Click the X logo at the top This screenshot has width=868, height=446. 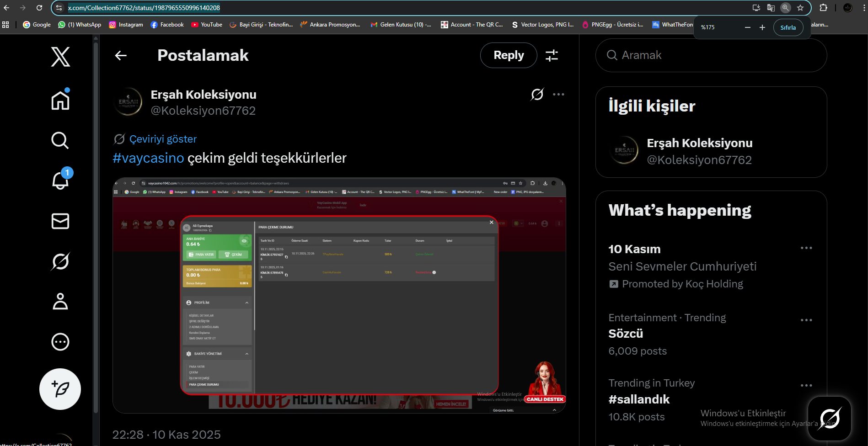coord(60,57)
